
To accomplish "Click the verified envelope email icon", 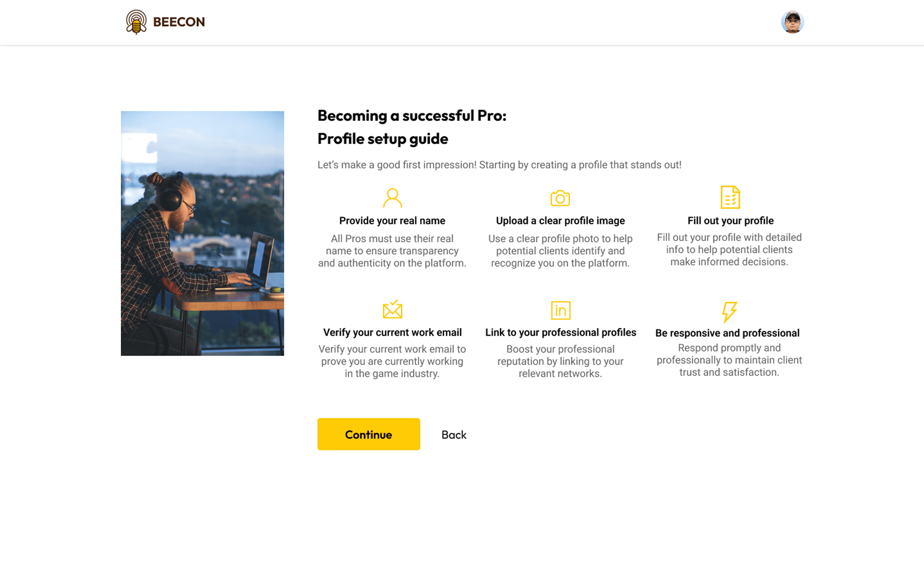I will (x=392, y=309).
